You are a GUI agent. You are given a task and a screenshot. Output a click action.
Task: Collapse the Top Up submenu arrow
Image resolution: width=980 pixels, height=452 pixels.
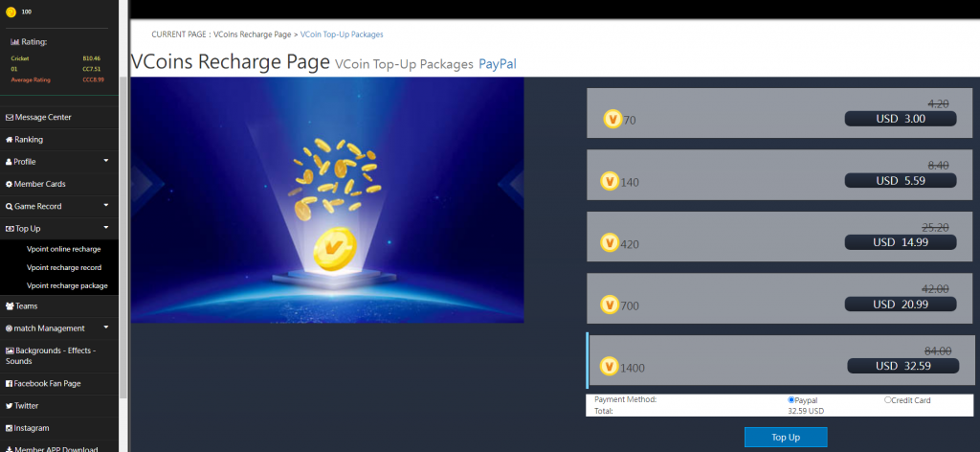tap(105, 228)
